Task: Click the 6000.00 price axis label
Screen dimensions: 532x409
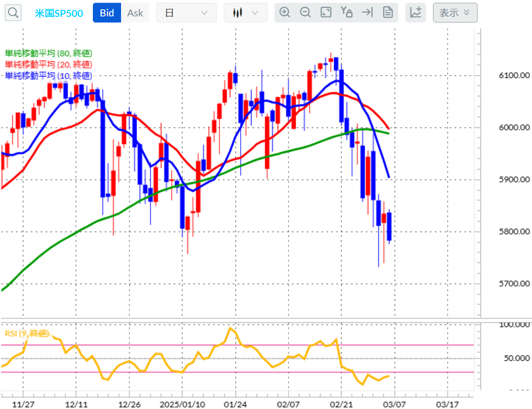Action: point(514,128)
